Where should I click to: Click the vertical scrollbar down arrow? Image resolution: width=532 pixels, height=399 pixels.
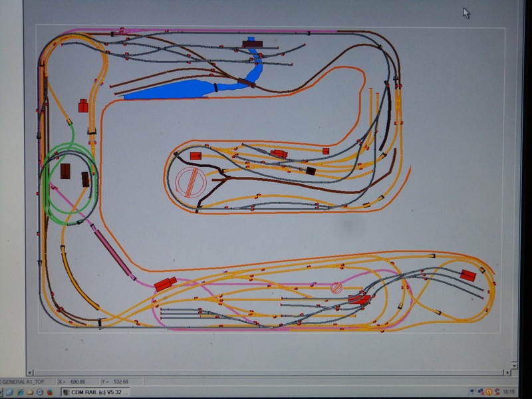point(515,366)
